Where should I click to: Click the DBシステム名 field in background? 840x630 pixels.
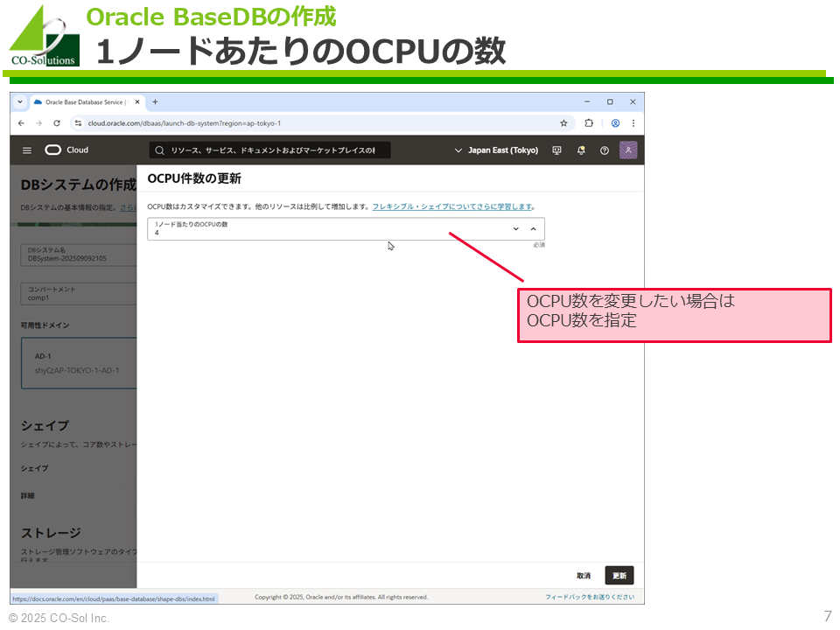coord(79,255)
